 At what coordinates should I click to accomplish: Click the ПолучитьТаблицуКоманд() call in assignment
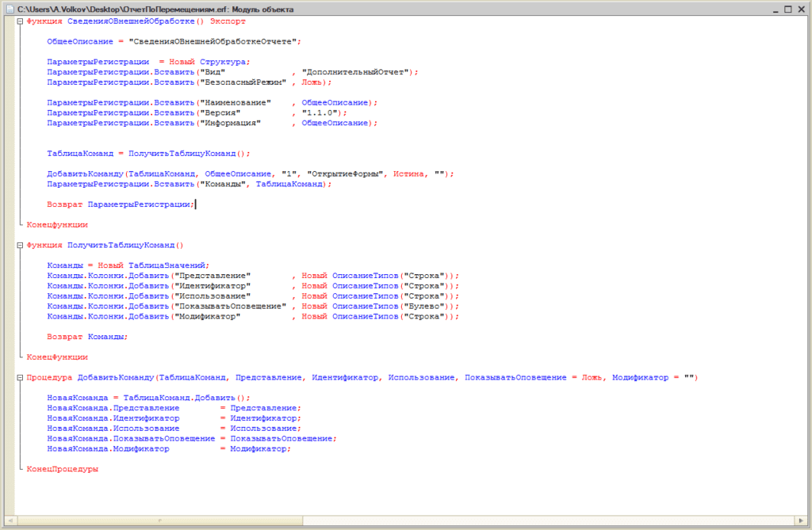pyautogui.click(x=189, y=153)
